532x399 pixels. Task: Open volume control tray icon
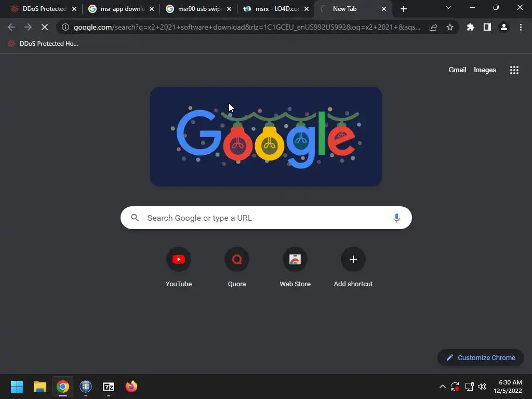[x=482, y=387]
